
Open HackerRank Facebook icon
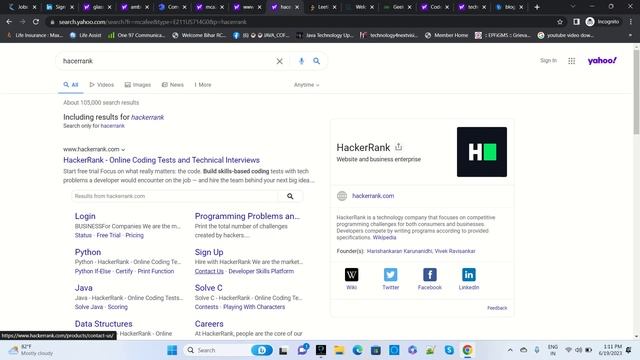[430, 275]
